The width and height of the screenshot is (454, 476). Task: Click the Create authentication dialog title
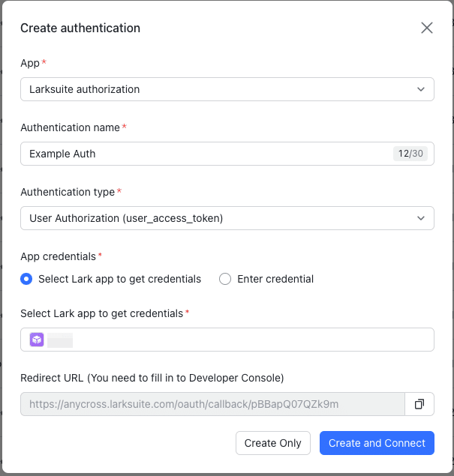point(80,28)
